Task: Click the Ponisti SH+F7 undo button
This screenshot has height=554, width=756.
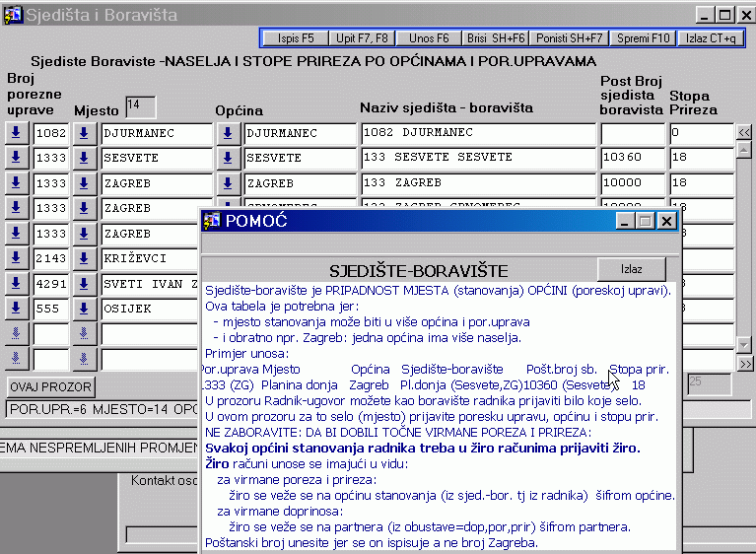Action: pyautogui.click(x=569, y=38)
